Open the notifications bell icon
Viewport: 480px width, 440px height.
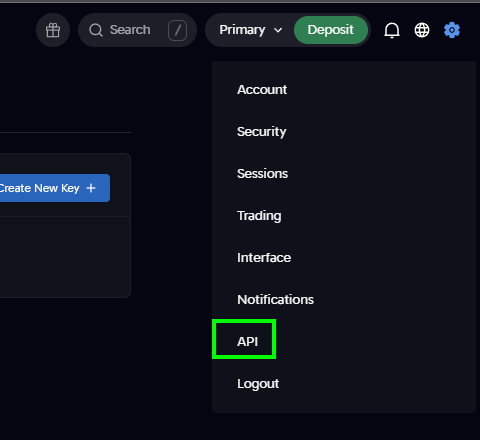(392, 30)
